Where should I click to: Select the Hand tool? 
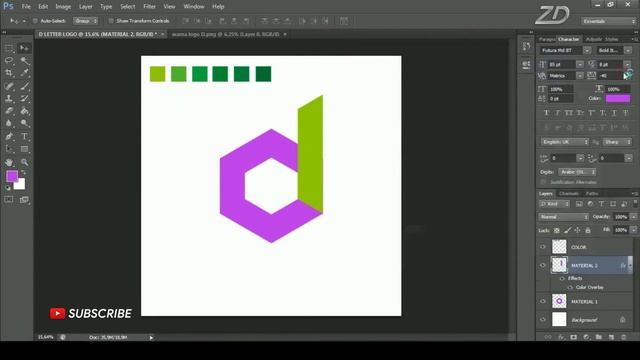[x=9, y=162]
